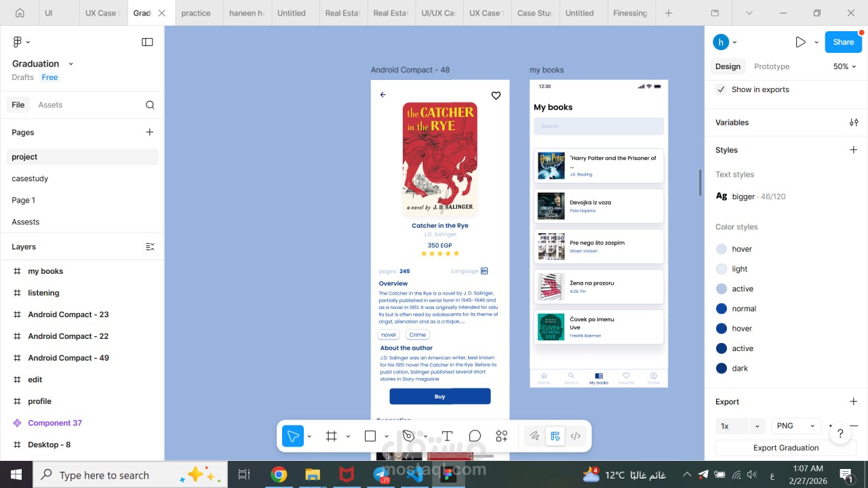
Task: Switch to the Design tab
Action: (728, 66)
